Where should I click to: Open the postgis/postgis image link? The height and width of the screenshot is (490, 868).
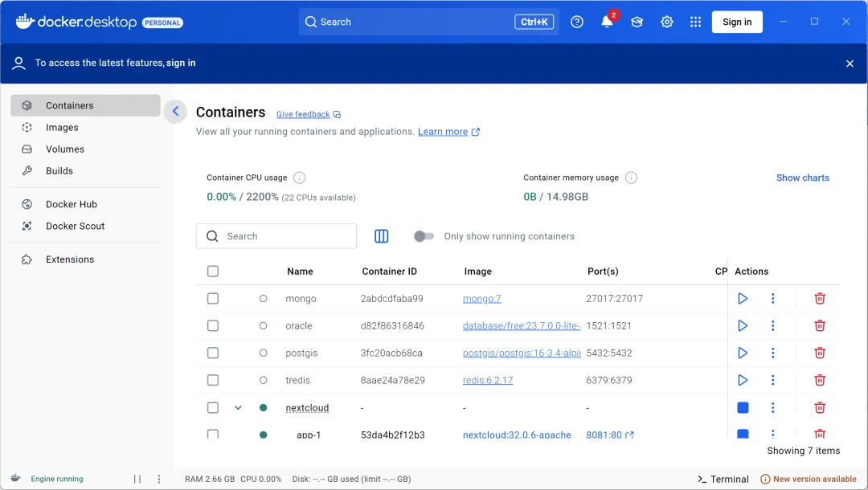(x=522, y=353)
